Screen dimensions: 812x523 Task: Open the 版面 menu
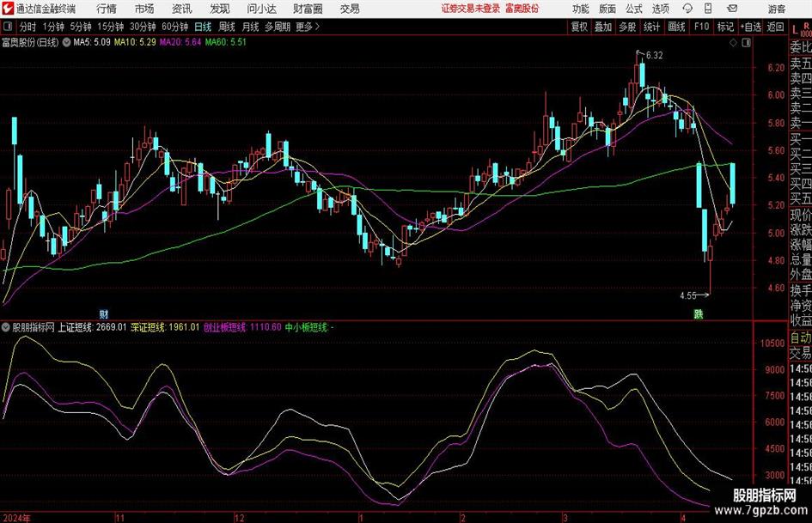607,9
